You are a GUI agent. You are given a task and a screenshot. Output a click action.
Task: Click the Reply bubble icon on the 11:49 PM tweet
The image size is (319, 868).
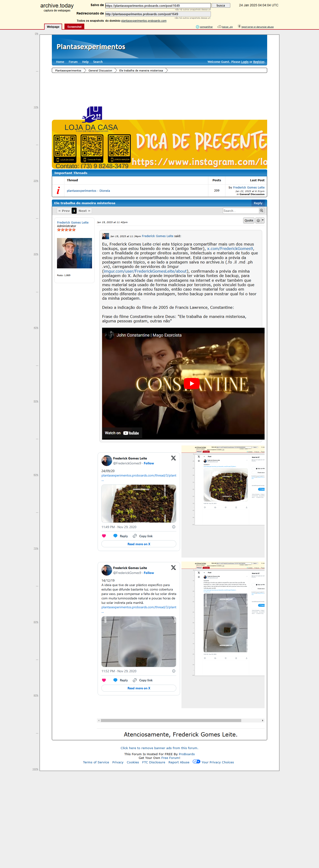coord(115,536)
